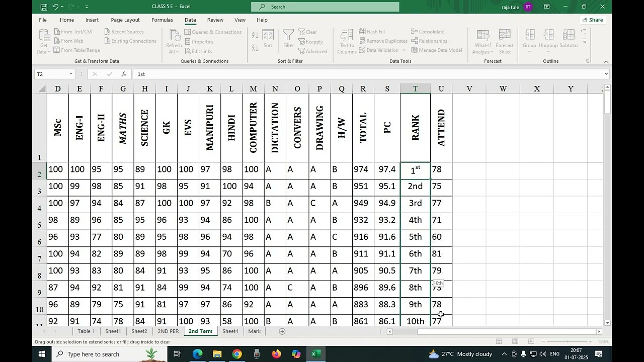Click the Search box in title bar
Screen dimensions: 644x362
pyautogui.click(x=325, y=7)
